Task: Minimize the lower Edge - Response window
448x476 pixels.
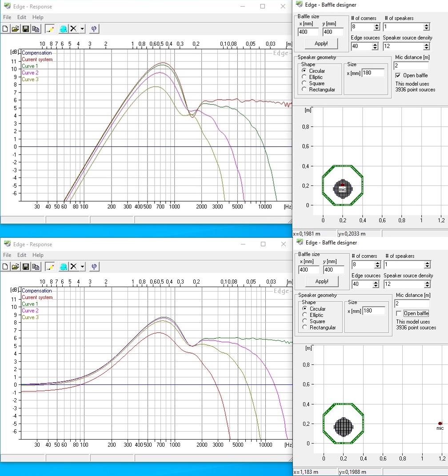Action: [x=243, y=244]
